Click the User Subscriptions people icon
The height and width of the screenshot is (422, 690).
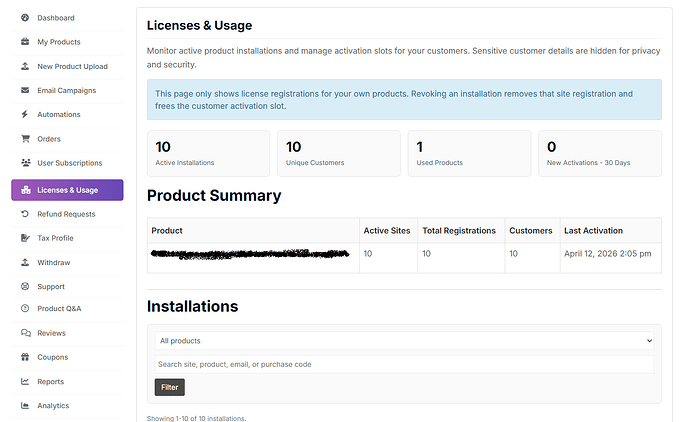pyautogui.click(x=26, y=163)
